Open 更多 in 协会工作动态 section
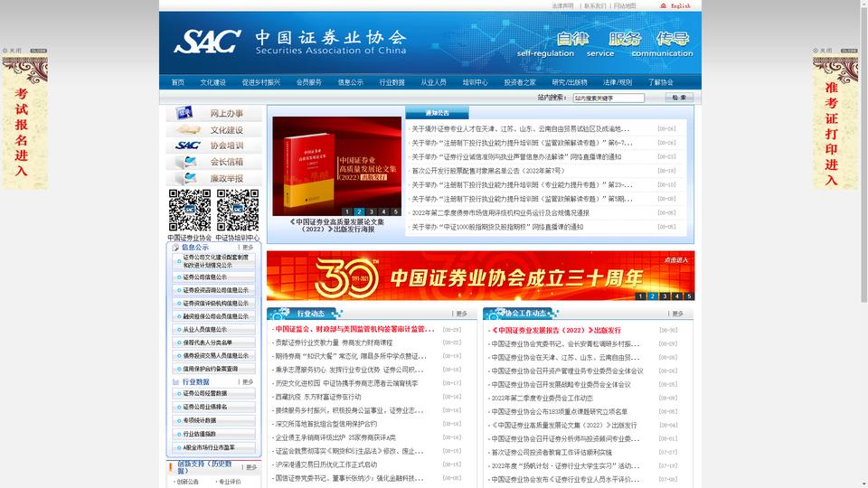The height and width of the screenshot is (488, 868). tap(677, 314)
